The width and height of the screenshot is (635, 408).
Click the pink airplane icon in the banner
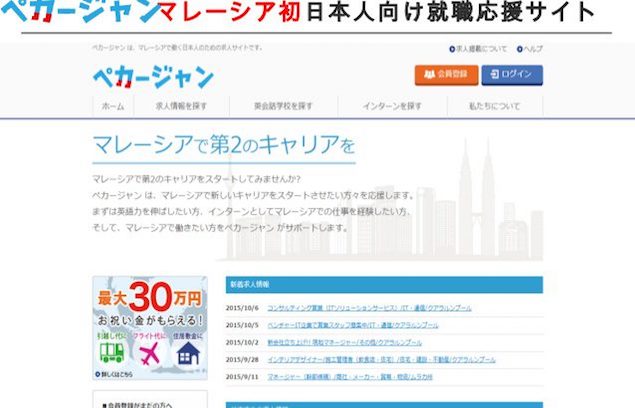149,353
